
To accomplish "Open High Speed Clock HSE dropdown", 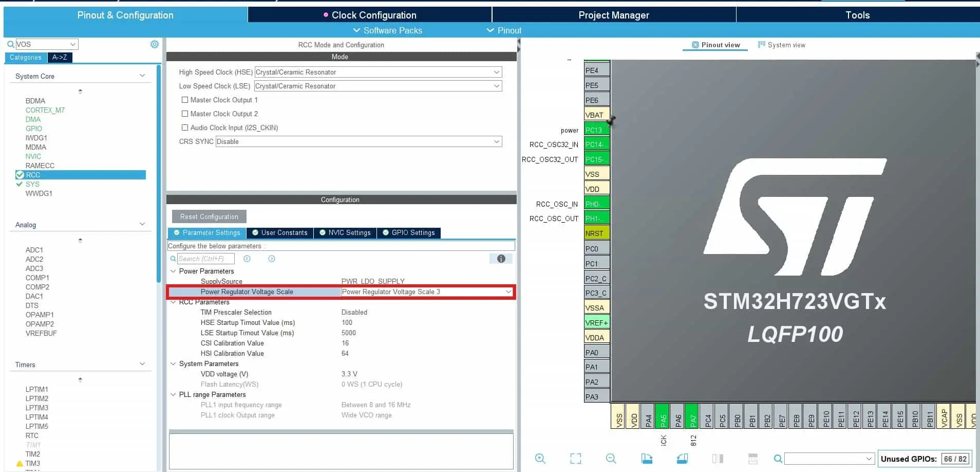I will (x=378, y=72).
